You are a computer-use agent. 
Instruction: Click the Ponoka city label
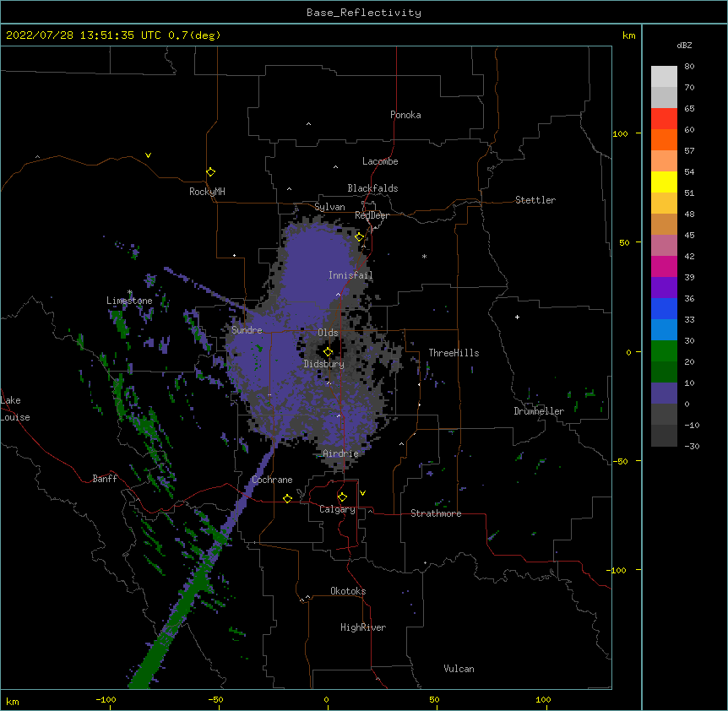[405, 115]
